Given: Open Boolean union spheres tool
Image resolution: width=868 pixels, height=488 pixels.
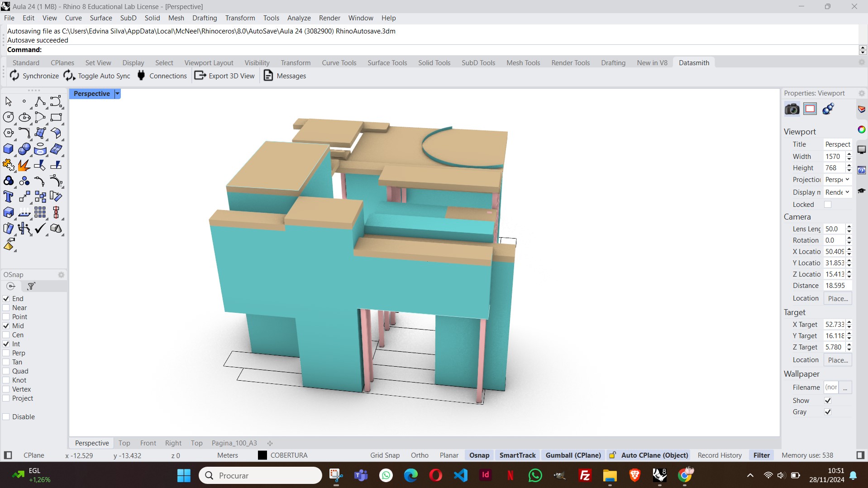Looking at the screenshot, I should click(x=24, y=149).
